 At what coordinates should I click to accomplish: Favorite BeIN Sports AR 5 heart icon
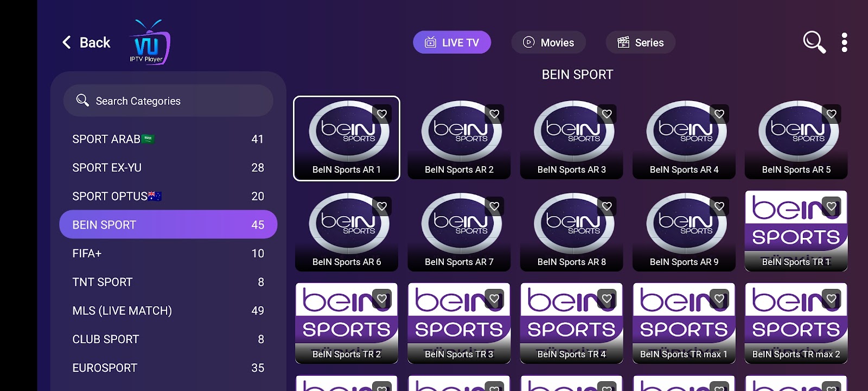coord(832,114)
